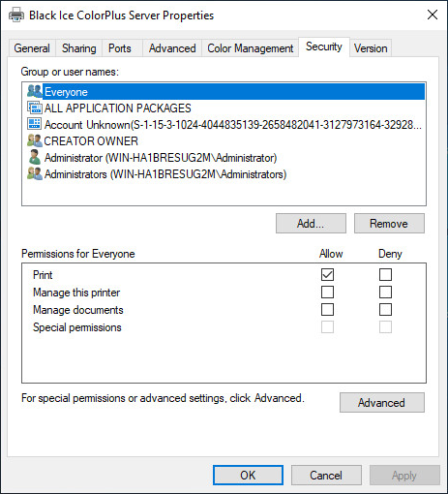
Task: Click the Remove button
Action: click(x=389, y=224)
